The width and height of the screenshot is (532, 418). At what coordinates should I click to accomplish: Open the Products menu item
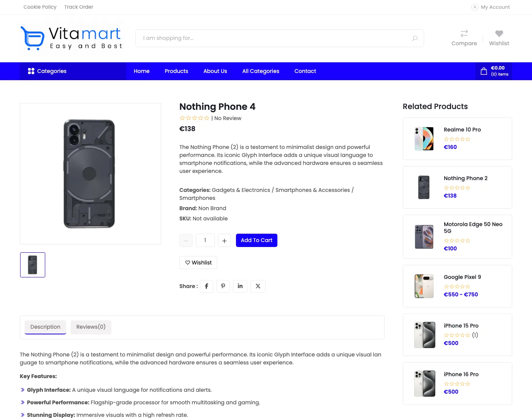176,71
